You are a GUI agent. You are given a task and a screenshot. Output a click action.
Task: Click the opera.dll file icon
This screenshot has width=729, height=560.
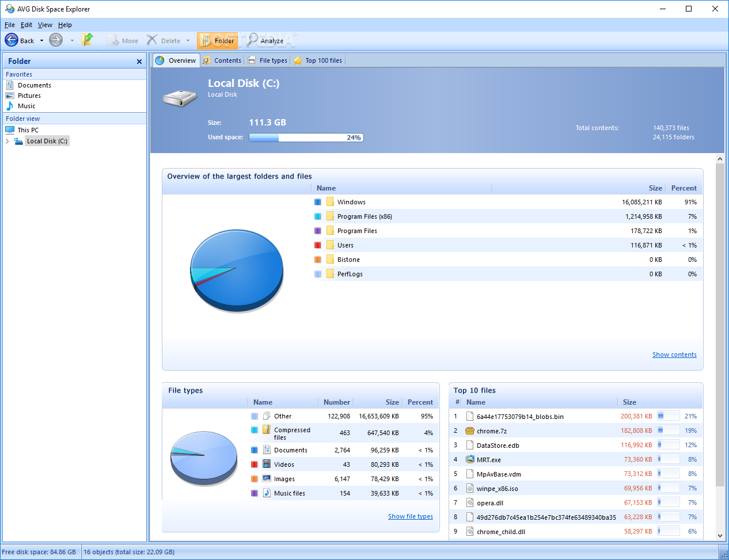point(470,502)
